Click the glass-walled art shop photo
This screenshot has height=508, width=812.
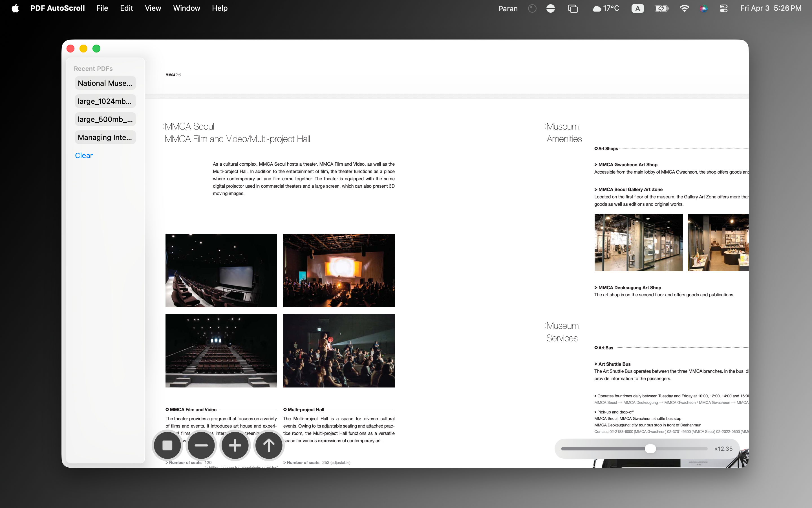click(639, 242)
